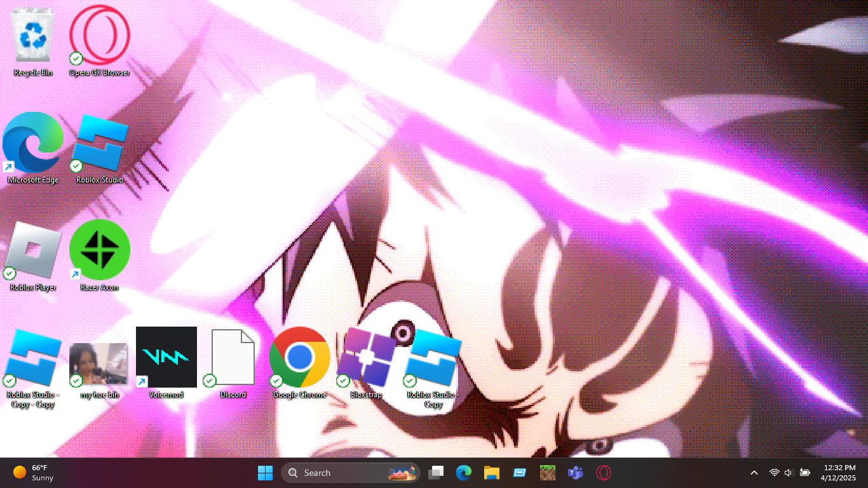Select the Roblox Studio - Copy - Copy icon
868x488 pixels.
tap(33, 368)
